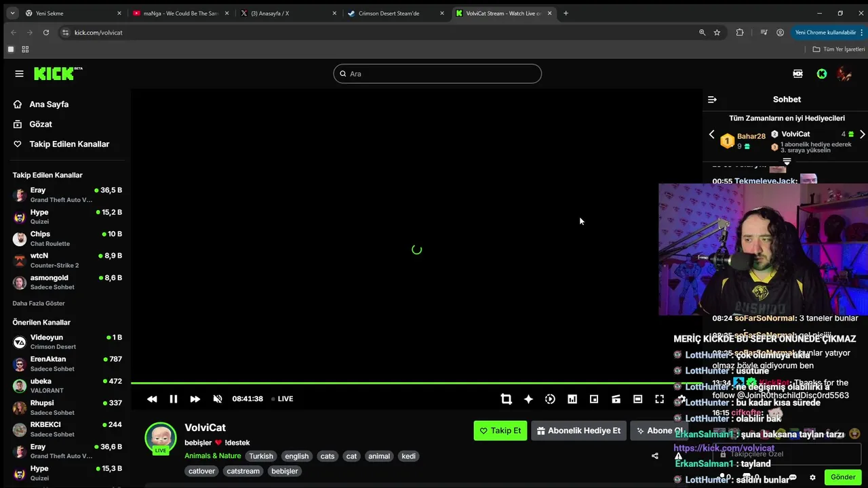The width and height of the screenshot is (868, 488).
Task: Open Tüm Yer İşaretleri folder
Action: 839,49
